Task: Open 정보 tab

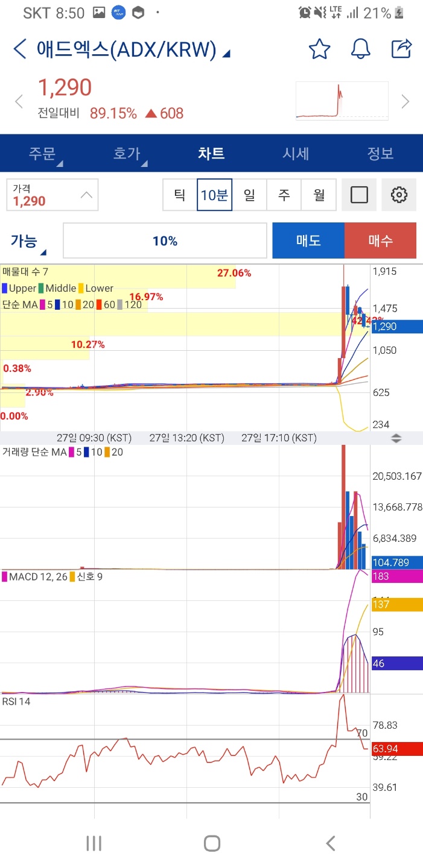Action: (x=380, y=153)
